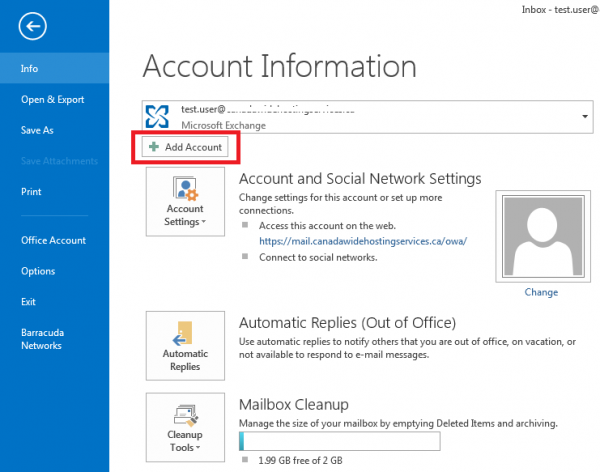This screenshot has width=600, height=472.
Task: Open Automatic Replies settings
Action: 185,346
